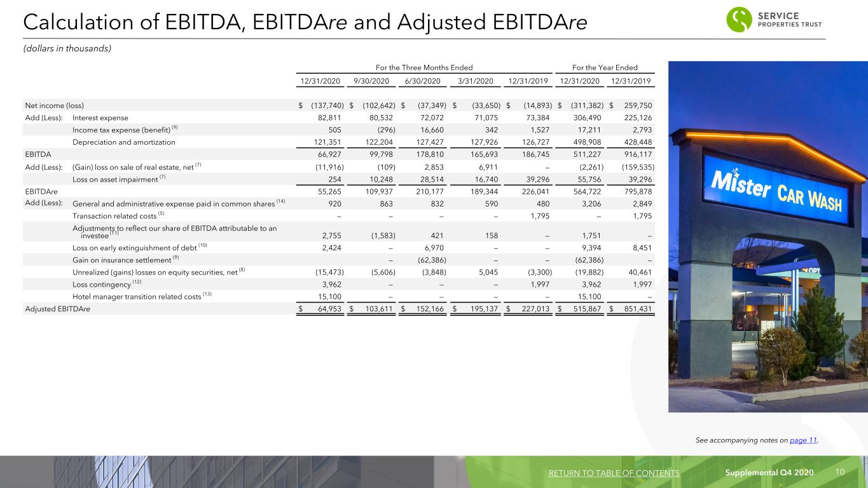Viewport: 868px width, 488px height.
Task: Click the Service Properties Trust logo
Action: click(x=774, y=19)
